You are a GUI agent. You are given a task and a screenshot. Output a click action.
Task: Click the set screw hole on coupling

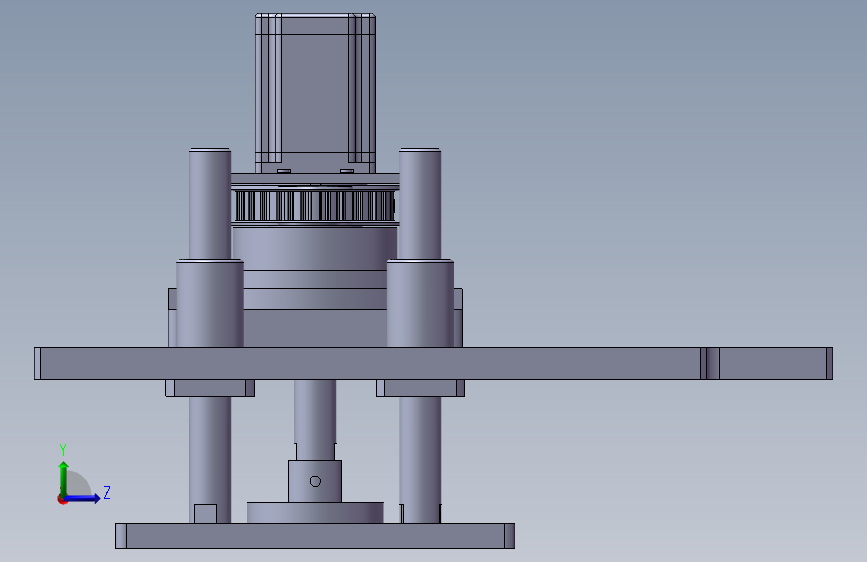pyautogui.click(x=315, y=481)
